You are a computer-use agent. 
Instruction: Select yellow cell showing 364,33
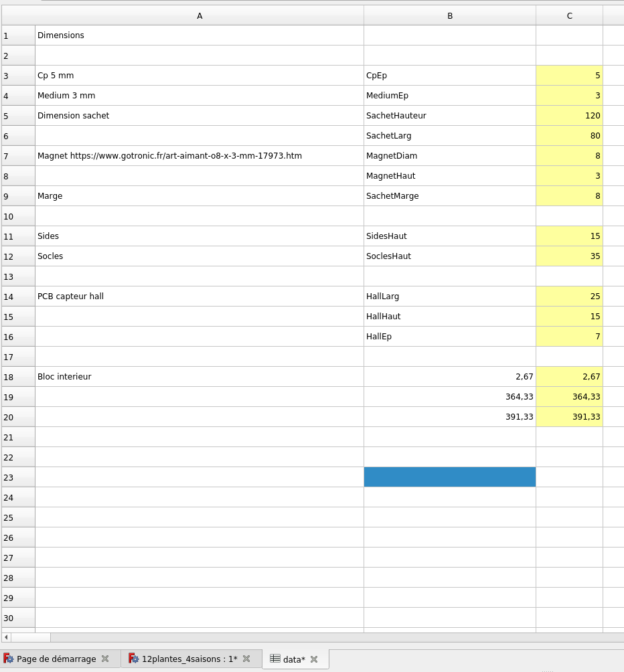569,397
